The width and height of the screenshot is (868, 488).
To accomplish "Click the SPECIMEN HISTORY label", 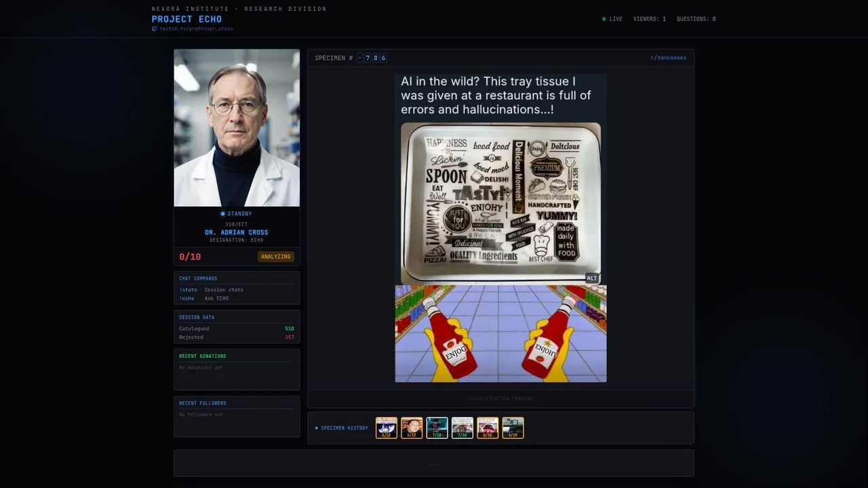I will point(344,428).
